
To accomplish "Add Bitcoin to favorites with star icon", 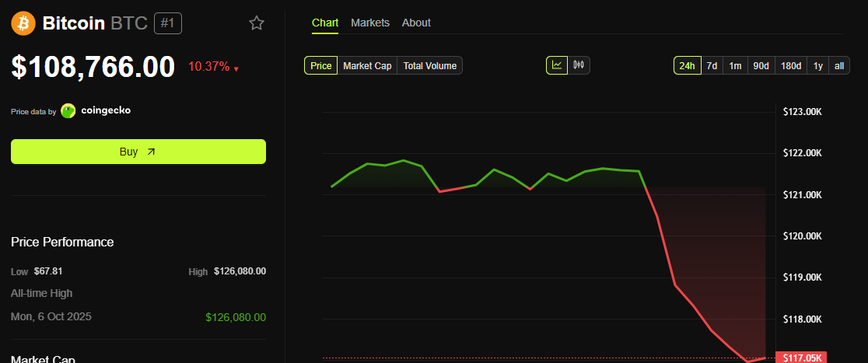I will click(257, 23).
